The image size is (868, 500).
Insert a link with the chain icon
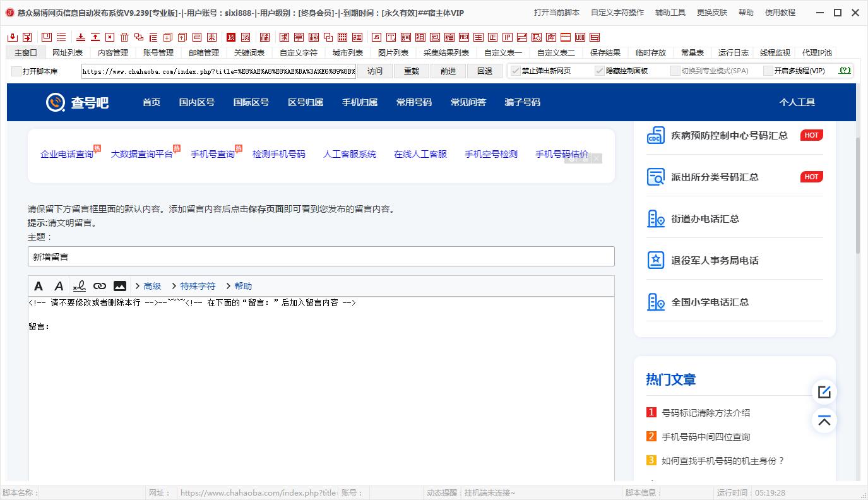(100, 286)
